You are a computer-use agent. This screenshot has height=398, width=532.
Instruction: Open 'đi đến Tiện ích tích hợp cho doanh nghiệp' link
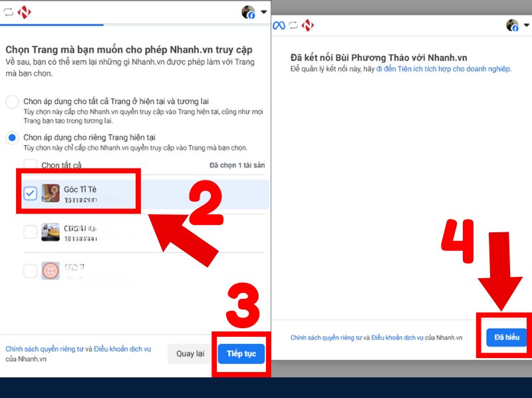point(444,69)
